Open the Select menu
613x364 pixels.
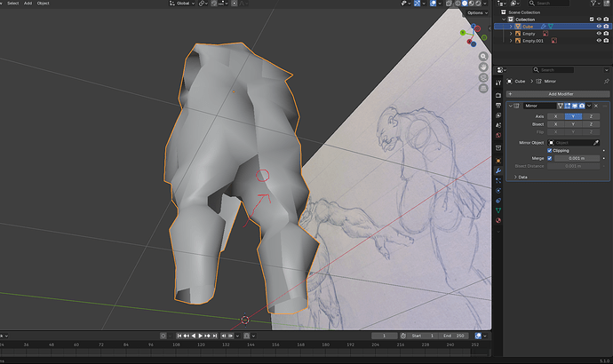(x=13, y=4)
